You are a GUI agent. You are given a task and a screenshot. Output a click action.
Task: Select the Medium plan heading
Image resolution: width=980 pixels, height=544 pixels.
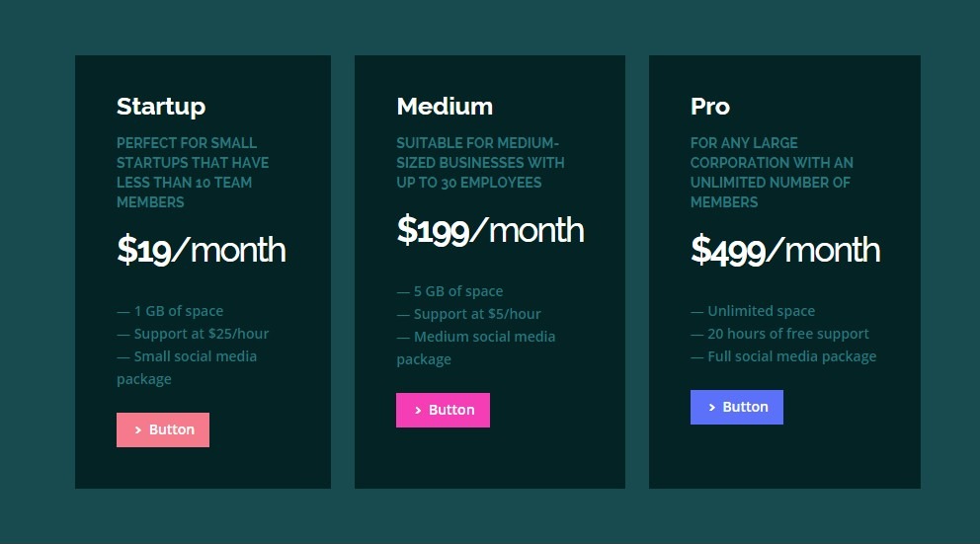click(x=445, y=107)
